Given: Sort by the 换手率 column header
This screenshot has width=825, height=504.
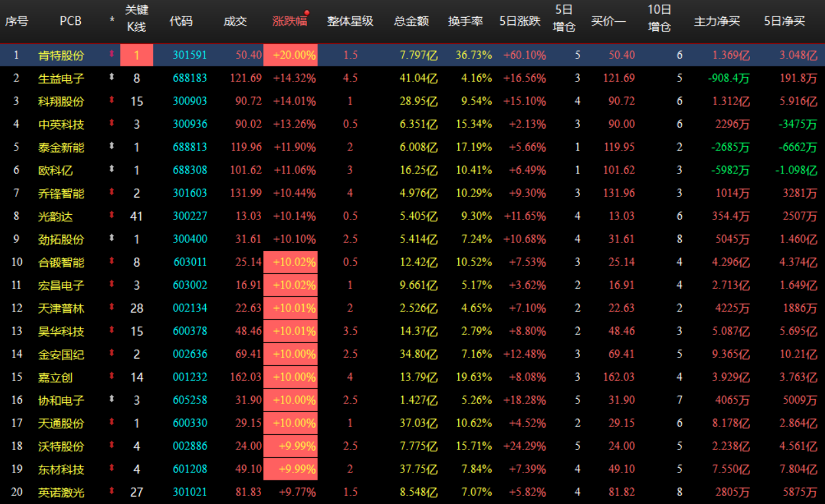Looking at the screenshot, I should [465, 21].
